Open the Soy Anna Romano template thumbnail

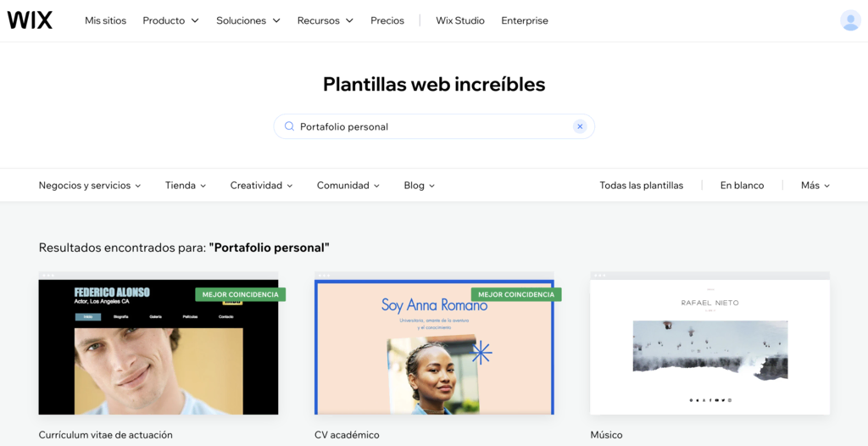[434, 348]
